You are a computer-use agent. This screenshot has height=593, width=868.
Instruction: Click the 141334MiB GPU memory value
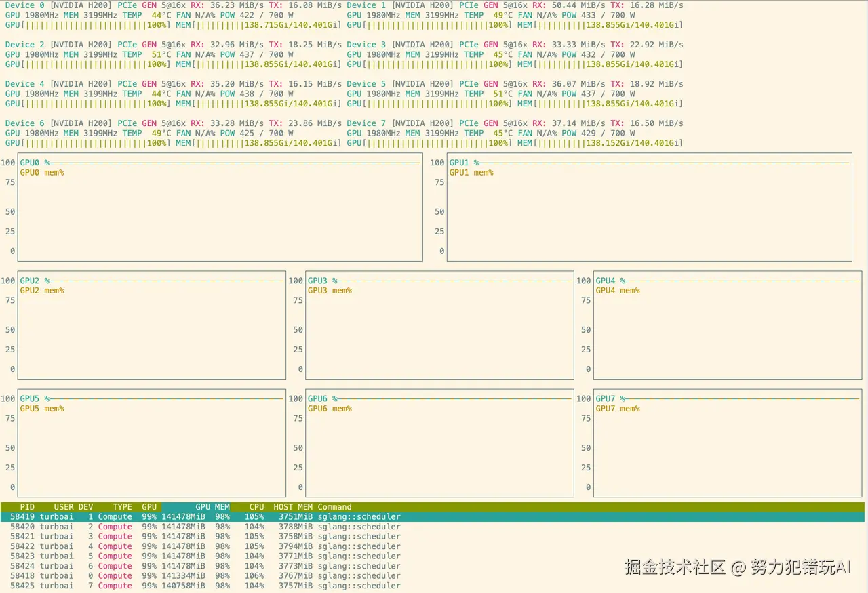183,576
